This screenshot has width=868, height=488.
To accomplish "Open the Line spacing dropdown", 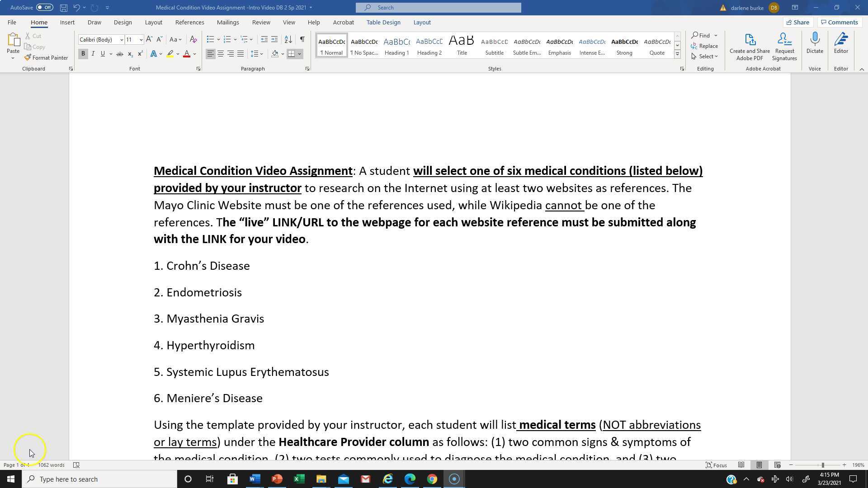I will coord(257,54).
